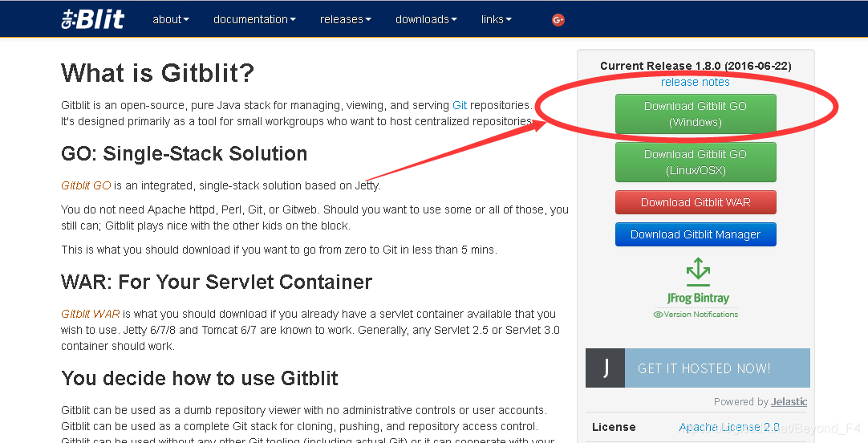Click the J logo on hosted banner

point(606,368)
